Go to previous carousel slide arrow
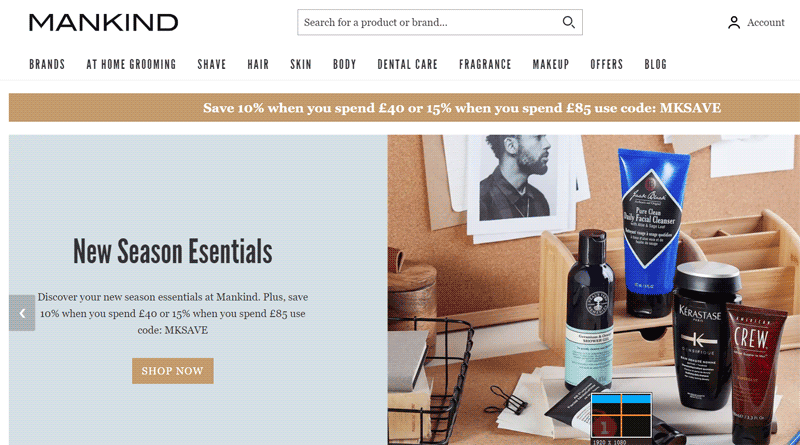The height and width of the screenshot is (445, 800). coord(22,313)
